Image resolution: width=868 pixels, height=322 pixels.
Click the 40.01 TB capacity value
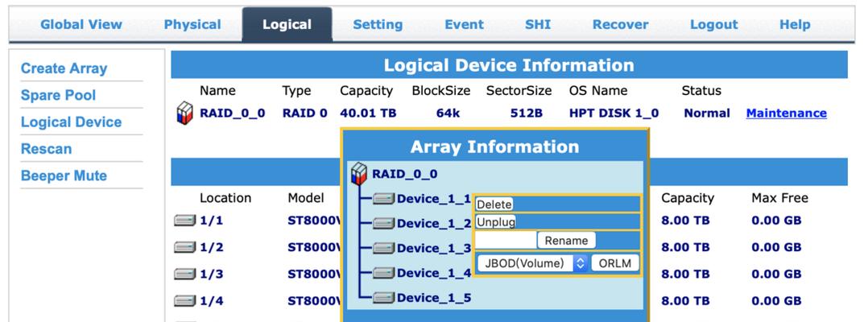click(368, 113)
